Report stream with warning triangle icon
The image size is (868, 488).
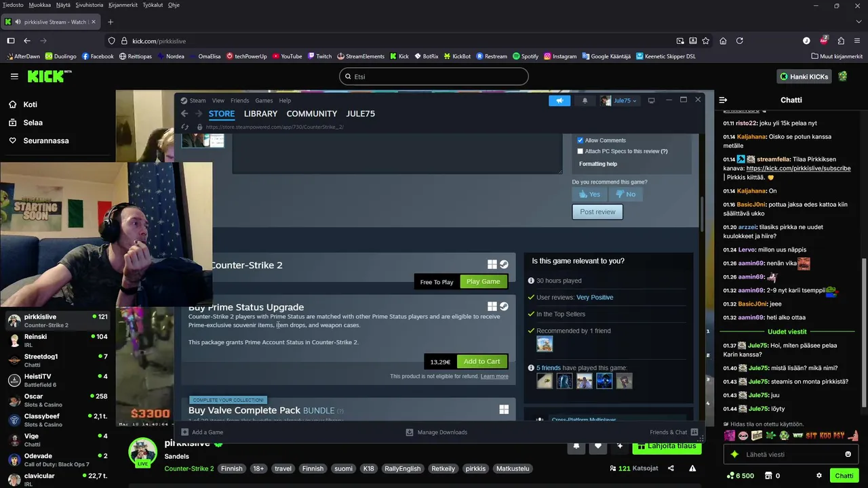692,468
